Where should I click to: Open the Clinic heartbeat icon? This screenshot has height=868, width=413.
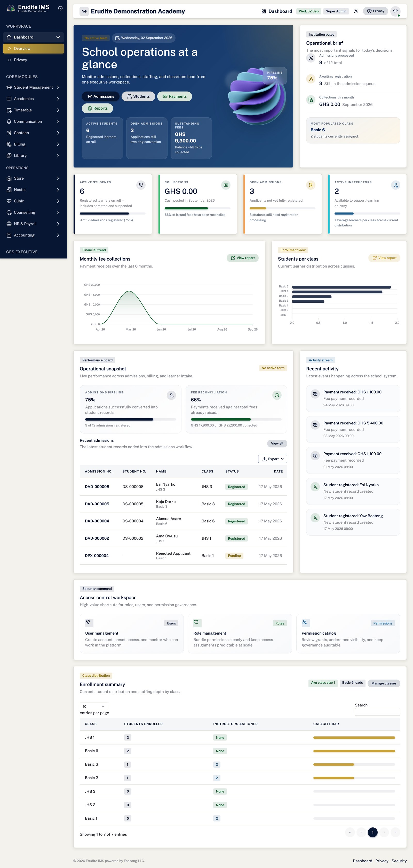point(9,201)
